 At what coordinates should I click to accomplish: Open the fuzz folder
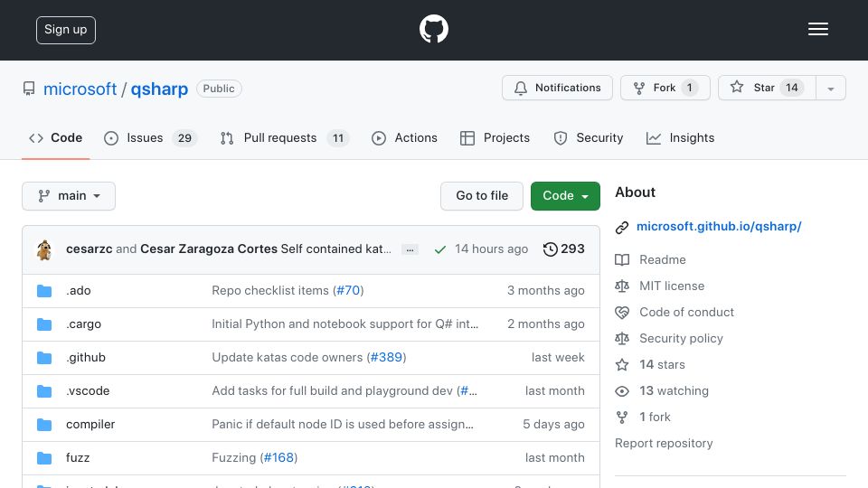coord(78,457)
